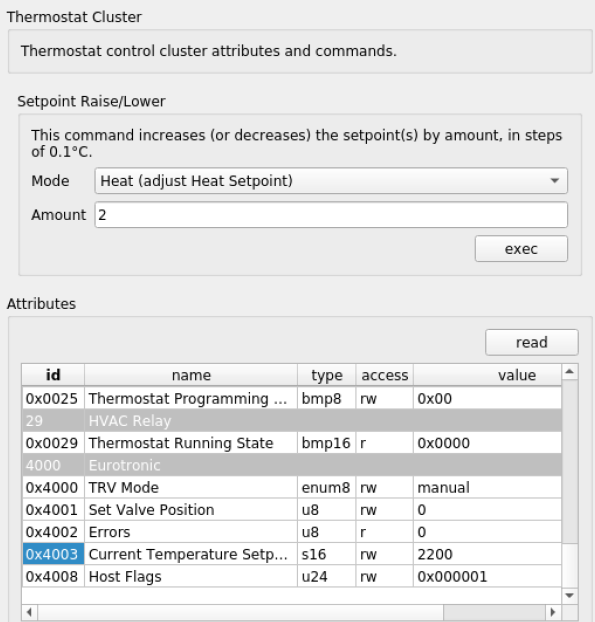Screen dimensions: 595x622
Task: Click the Amount input field
Action: pyautogui.click(x=331, y=215)
